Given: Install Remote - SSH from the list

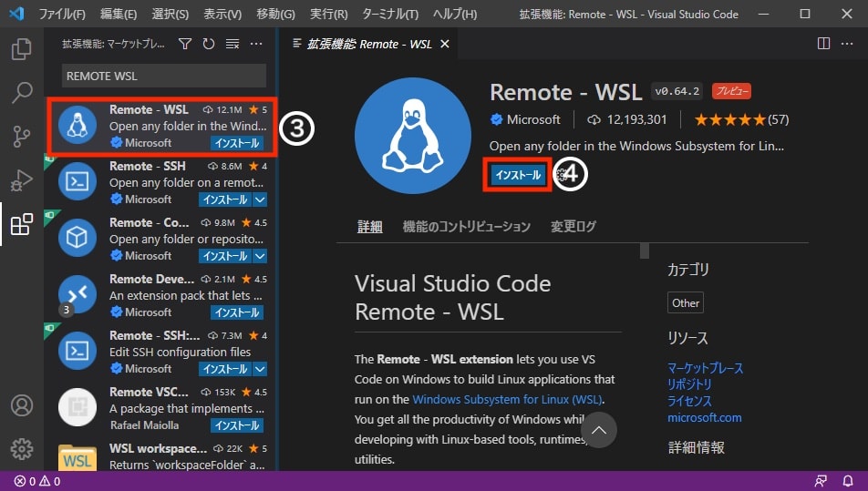Looking at the screenshot, I should click(x=225, y=199).
